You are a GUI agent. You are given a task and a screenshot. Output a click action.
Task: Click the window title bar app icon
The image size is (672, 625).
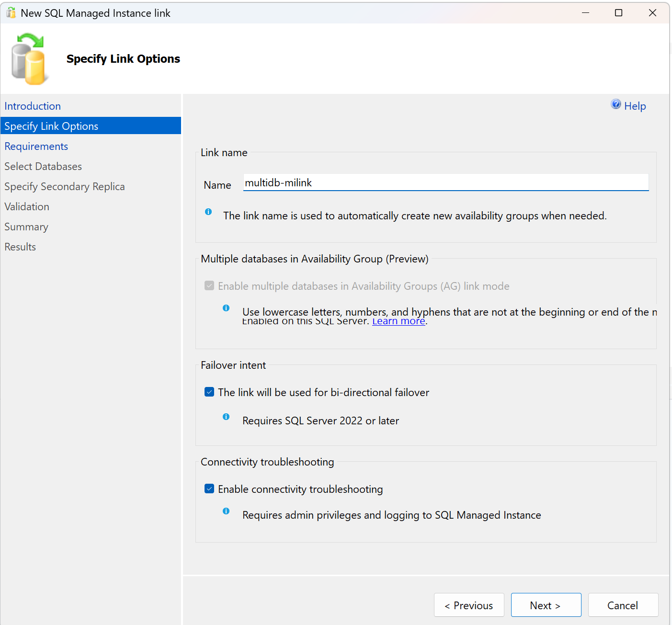pos(11,13)
